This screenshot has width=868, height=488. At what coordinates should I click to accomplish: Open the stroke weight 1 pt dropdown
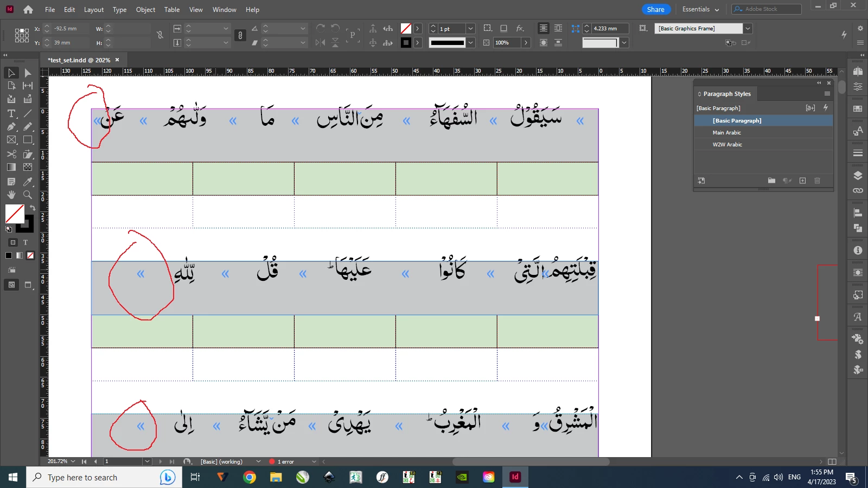470,29
